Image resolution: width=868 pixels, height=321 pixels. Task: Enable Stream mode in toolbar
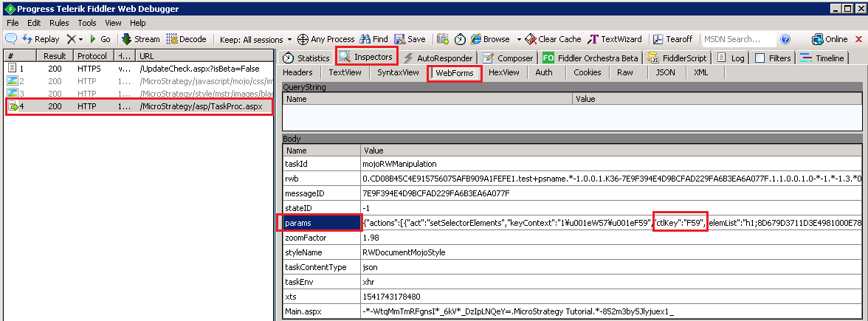pos(140,39)
